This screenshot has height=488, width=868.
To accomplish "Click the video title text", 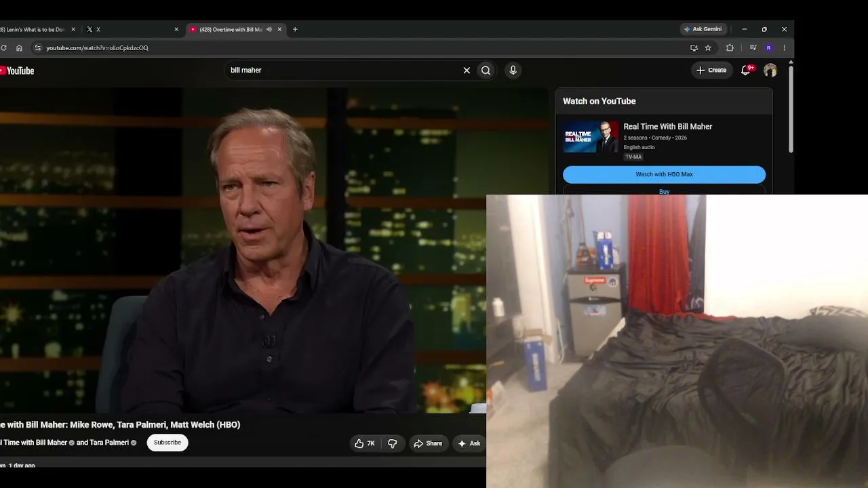I will click(x=120, y=425).
